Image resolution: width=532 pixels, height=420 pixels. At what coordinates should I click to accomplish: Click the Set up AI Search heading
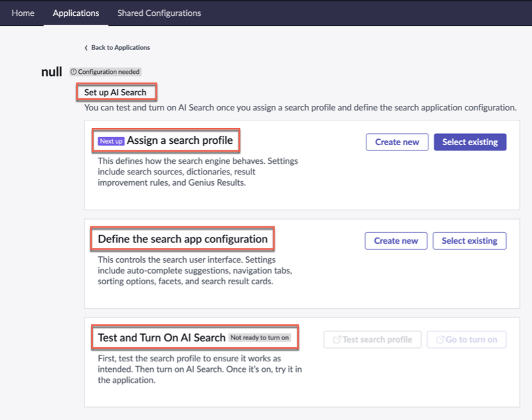tap(115, 93)
